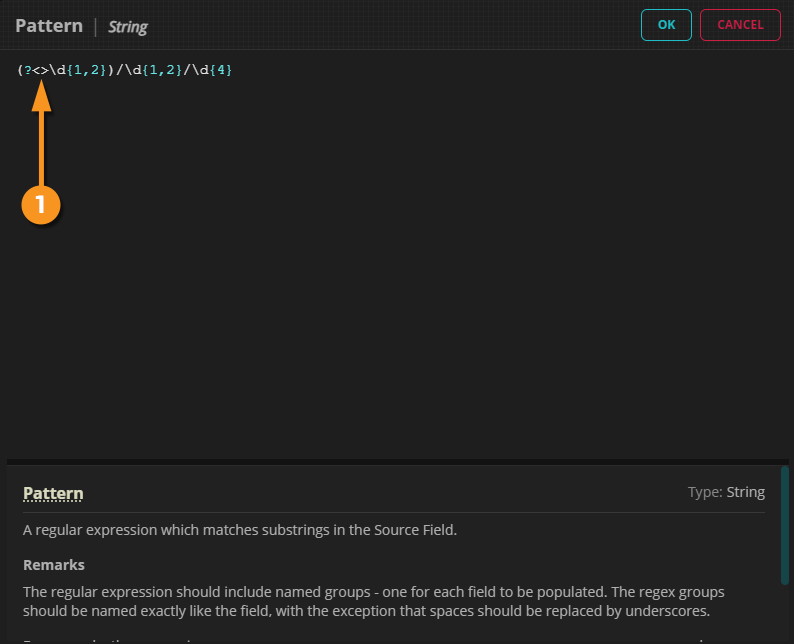This screenshot has width=794, height=644.
Task: Click the underlined Pattern heading in help
Action: (x=53, y=493)
